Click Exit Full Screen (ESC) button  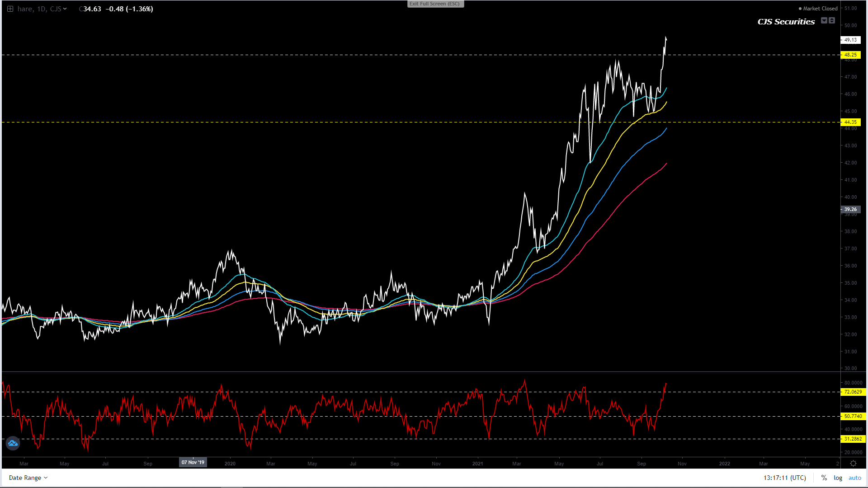pyautogui.click(x=435, y=4)
